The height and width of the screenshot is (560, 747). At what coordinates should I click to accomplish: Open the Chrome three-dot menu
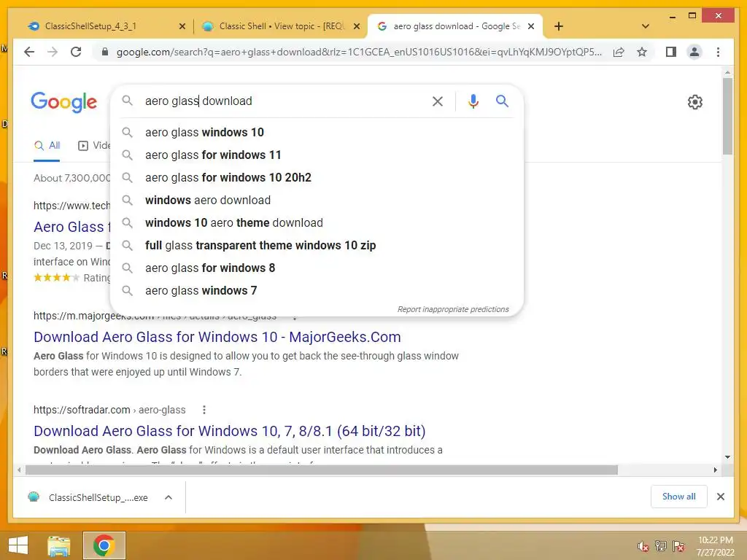click(718, 52)
